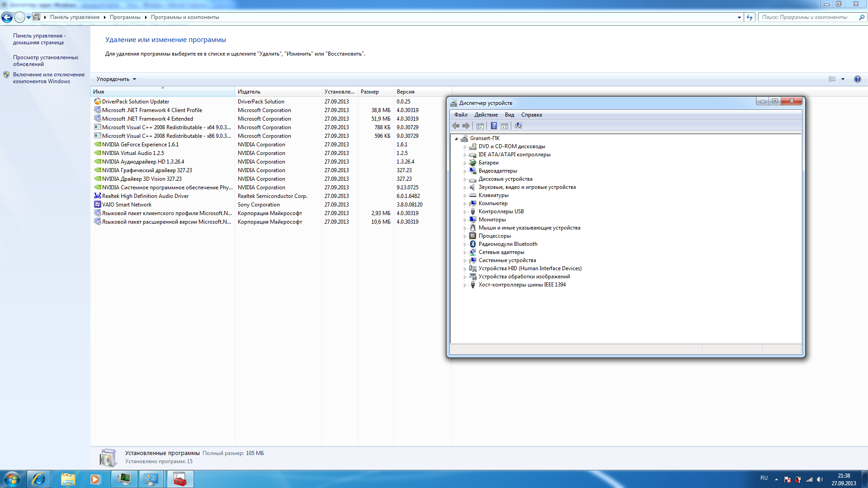Click the red toolbox taskbar icon
The width and height of the screenshot is (868, 488).
coord(180,479)
